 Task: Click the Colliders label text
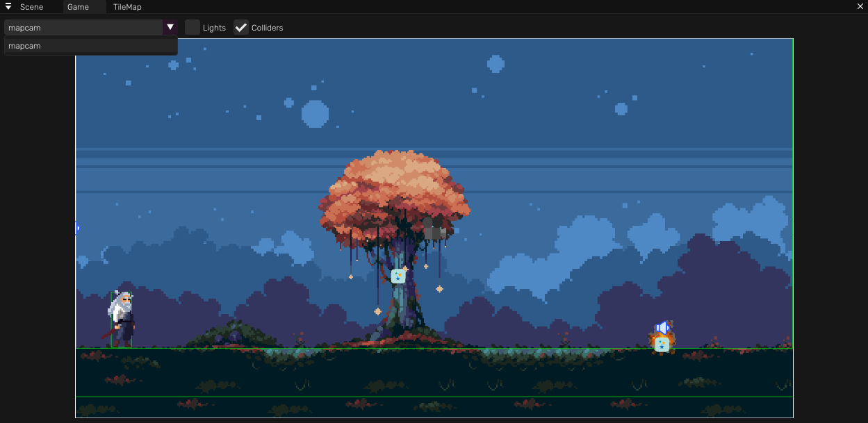click(267, 28)
